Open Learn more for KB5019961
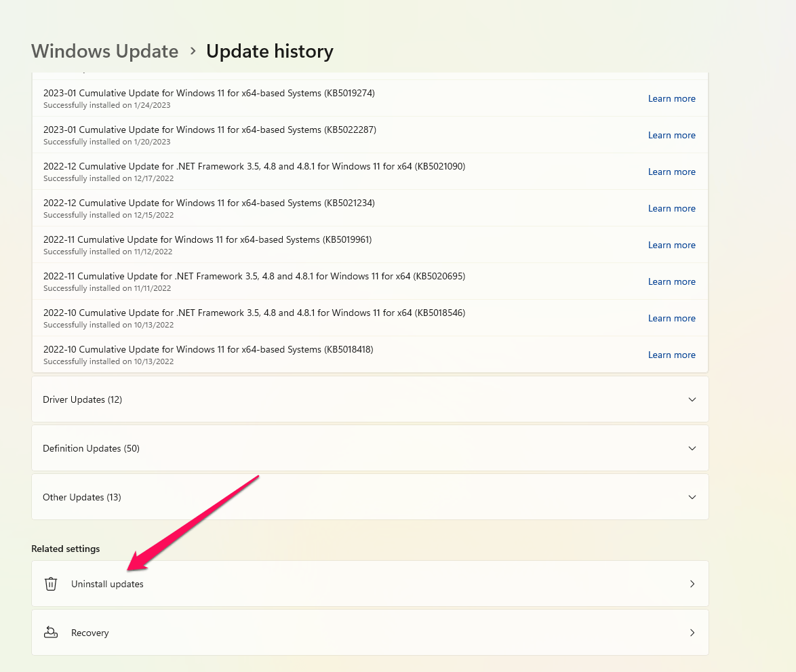This screenshot has height=672, width=796. click(672, 245)
